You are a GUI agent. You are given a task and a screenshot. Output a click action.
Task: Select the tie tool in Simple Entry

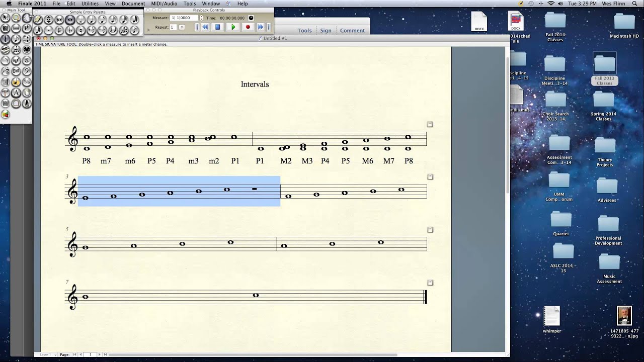coord(113,30)
